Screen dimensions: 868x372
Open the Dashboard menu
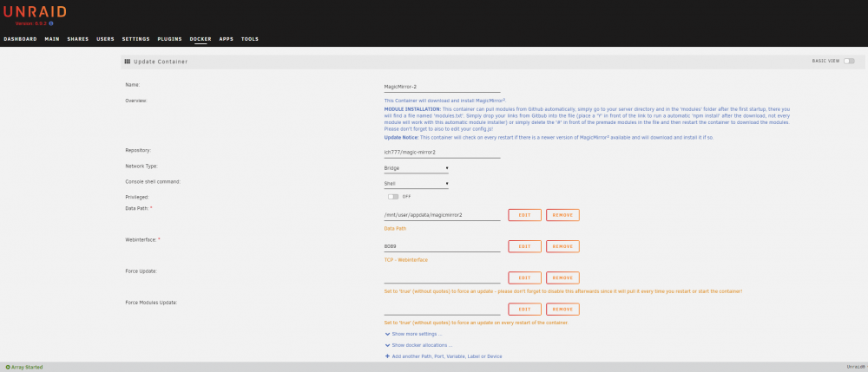pos(21,39)
